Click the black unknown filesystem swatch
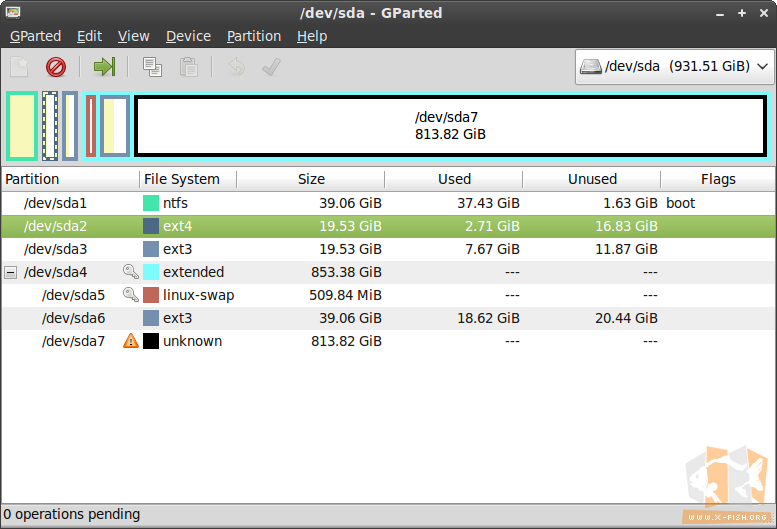Image resolution: width=777 pixels, height=529 pixels. 151,341
